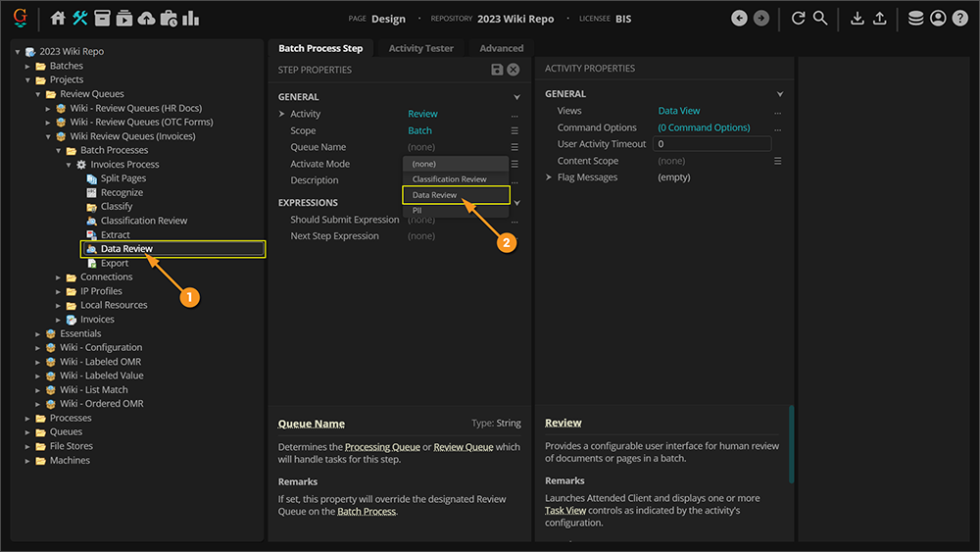Viewport: 980px width, 552px height.
Task: Expand the Flag Messages property
Action: click(x=550, y=177)
